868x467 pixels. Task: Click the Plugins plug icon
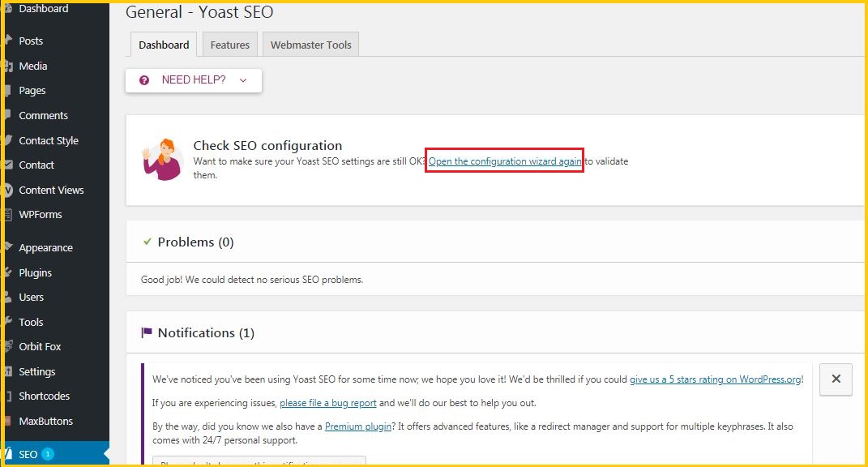tap(8, 272)
